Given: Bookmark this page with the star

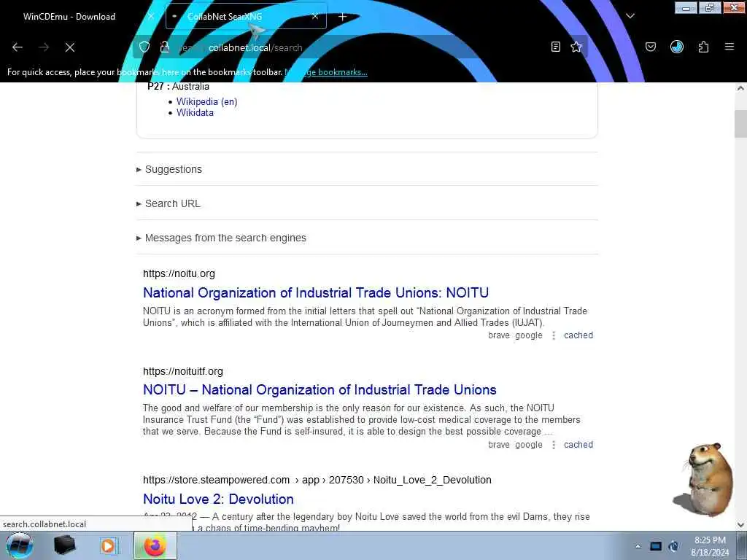Looking at the screenshot, I should click(x=576, y=47).
